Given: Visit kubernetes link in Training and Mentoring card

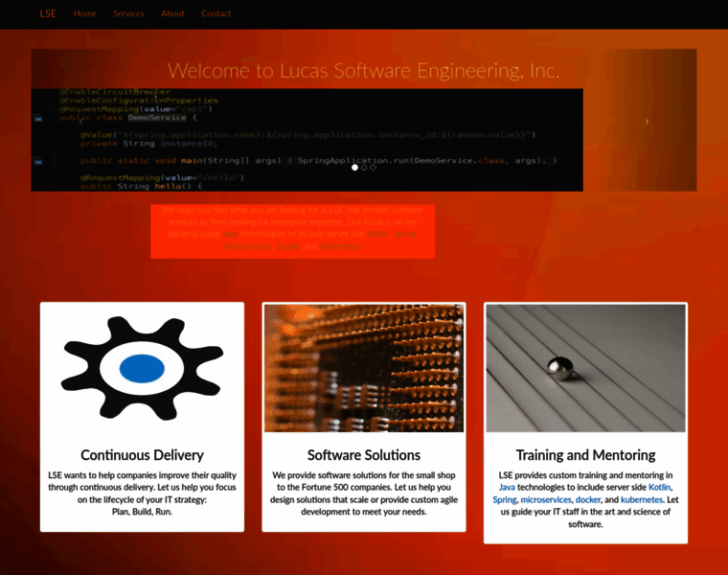Looking at the screenshot, I should click(x=642, y=499).
